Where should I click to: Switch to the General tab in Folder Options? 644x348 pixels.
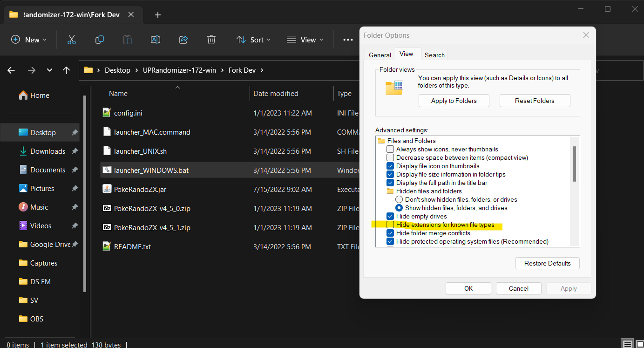pyautogui.click(x=379, y=55)
